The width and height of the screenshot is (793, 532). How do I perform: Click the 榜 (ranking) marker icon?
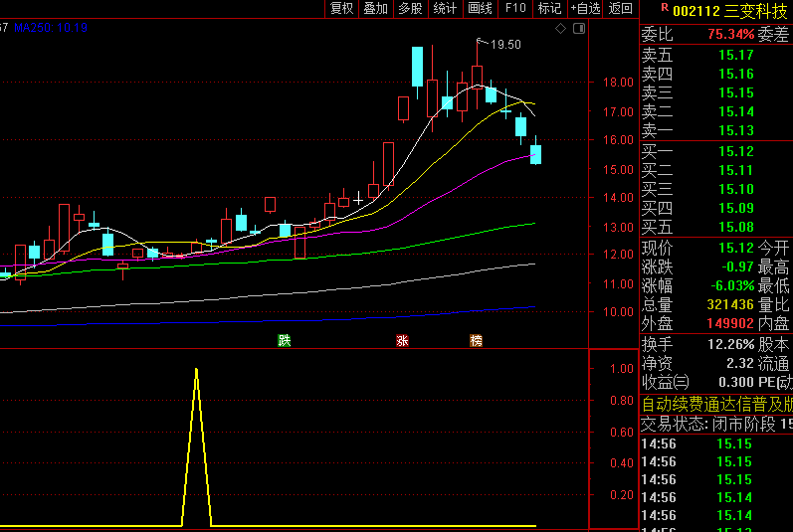pyautogui.click(x=476, y=341)
